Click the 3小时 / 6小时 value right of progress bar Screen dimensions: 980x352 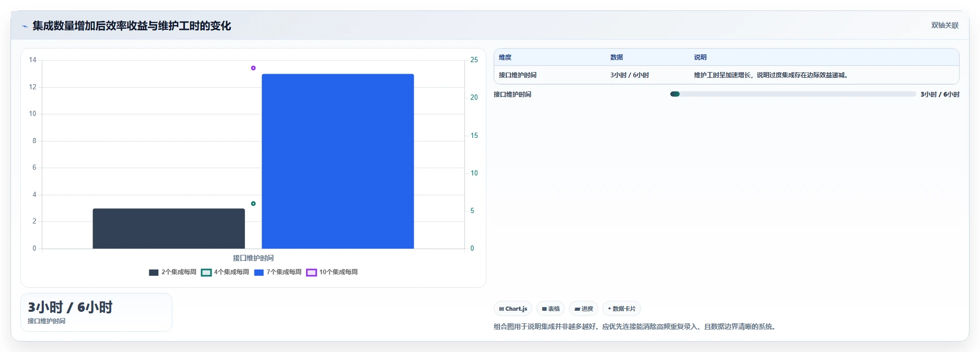click(940, 95)
